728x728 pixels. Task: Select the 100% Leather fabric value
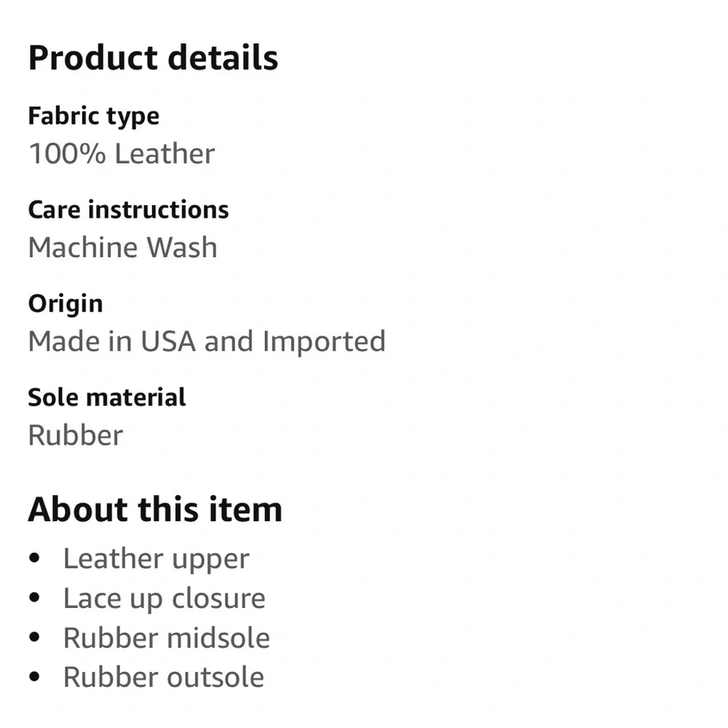coord(122,154)
